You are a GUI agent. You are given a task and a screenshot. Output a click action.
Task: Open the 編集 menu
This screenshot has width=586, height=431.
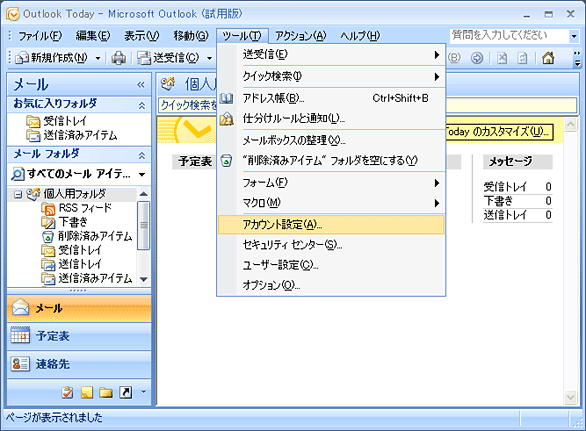click(93, 36)
